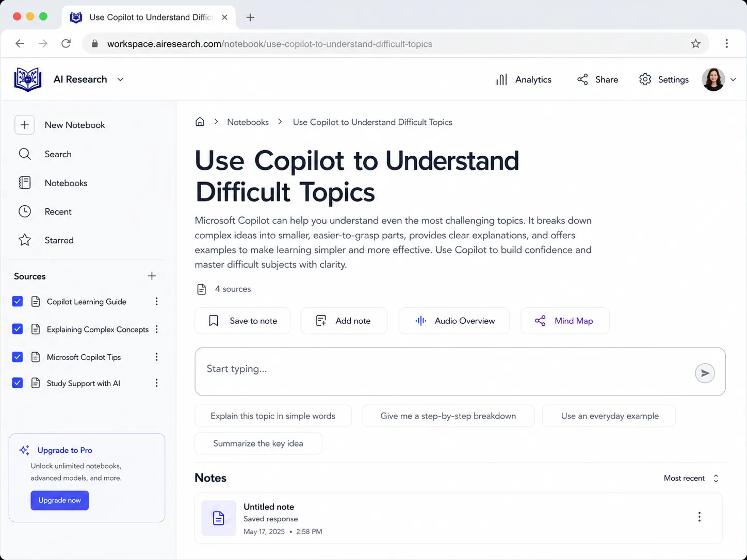This screenshot has width=747, height=560.
Task: Click the Untitled note document thumbnail
Action: click(219, 518)
